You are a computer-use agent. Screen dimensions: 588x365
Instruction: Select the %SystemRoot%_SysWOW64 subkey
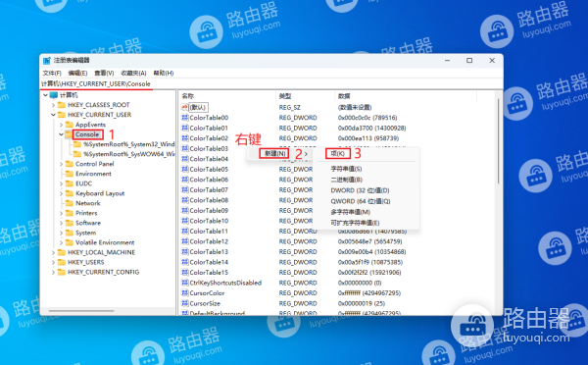(x=128, y=154)
